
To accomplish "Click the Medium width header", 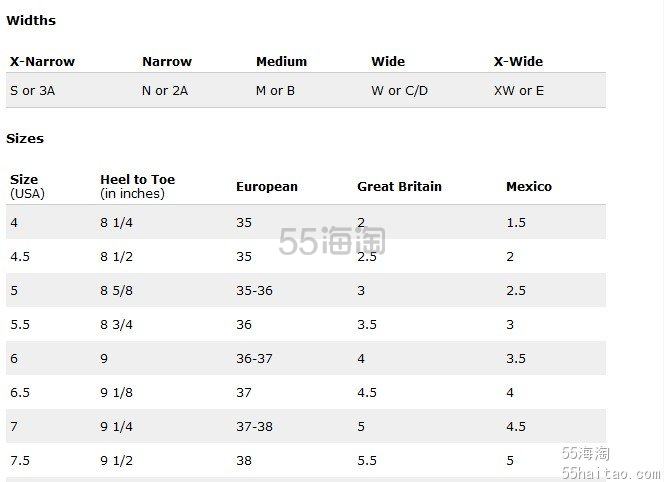I will click(x=281, y=61).
